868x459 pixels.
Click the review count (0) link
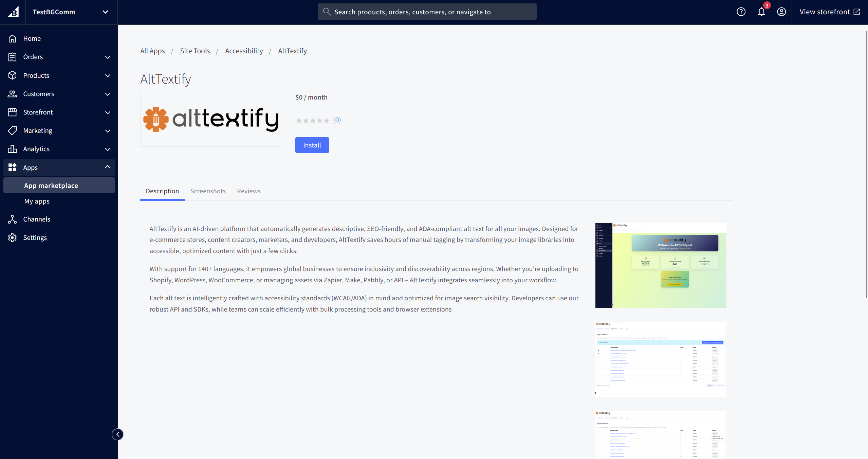coord(337,120)
